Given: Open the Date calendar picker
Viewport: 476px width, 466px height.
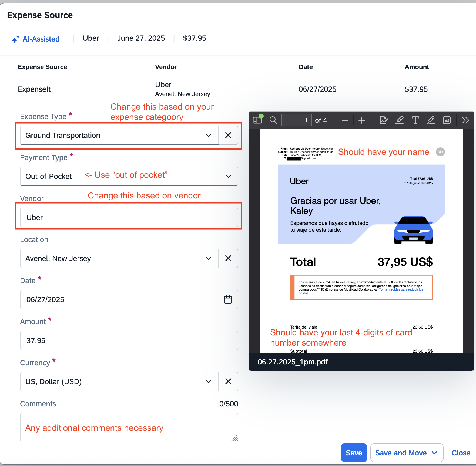Looking at the screenshot, I should 228,299.
